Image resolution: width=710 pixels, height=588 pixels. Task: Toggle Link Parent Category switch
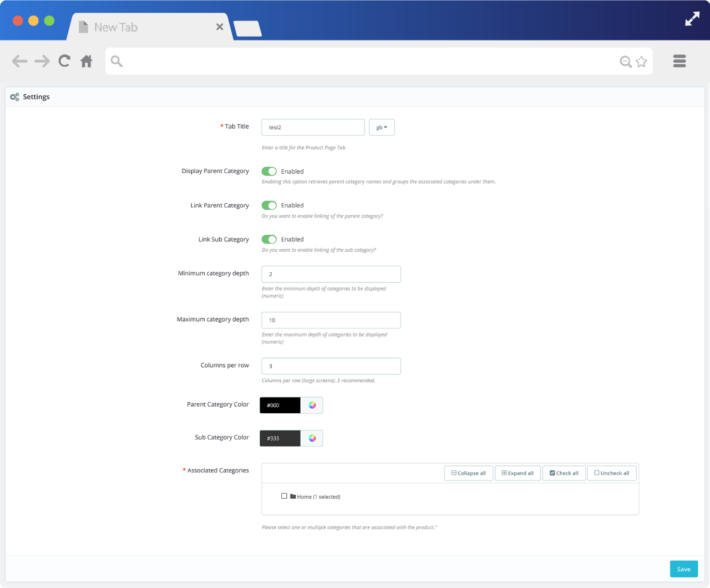coord(269,205)
